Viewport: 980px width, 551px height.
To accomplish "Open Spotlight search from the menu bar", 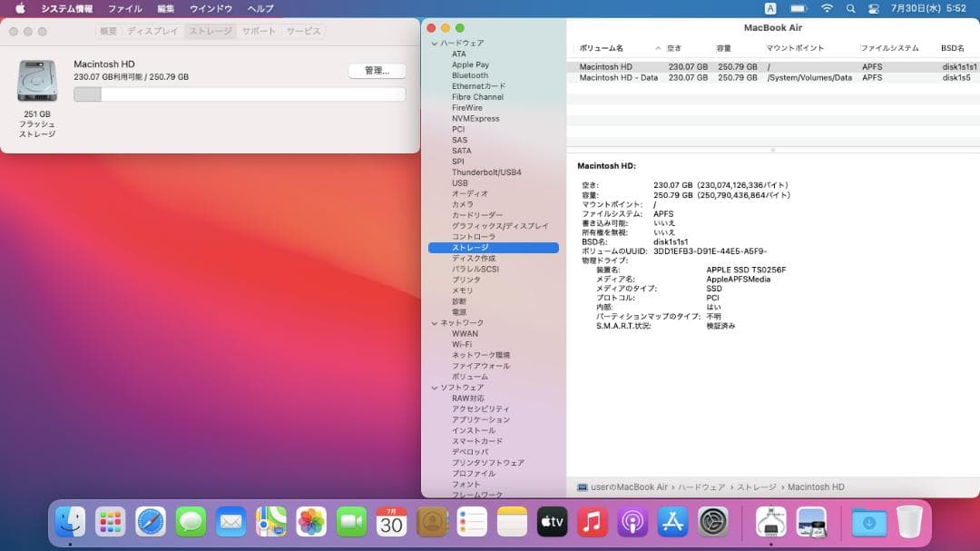I will tap(849, 8).
